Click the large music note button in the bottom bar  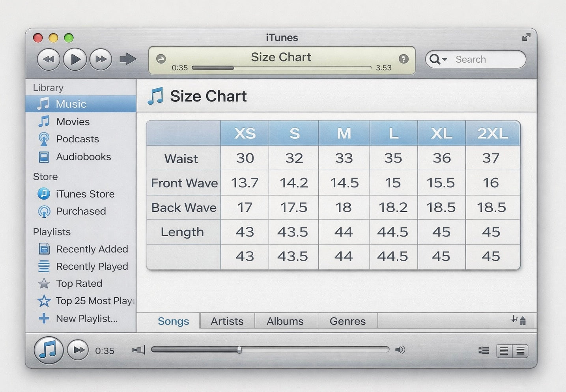tap(49, 350)
